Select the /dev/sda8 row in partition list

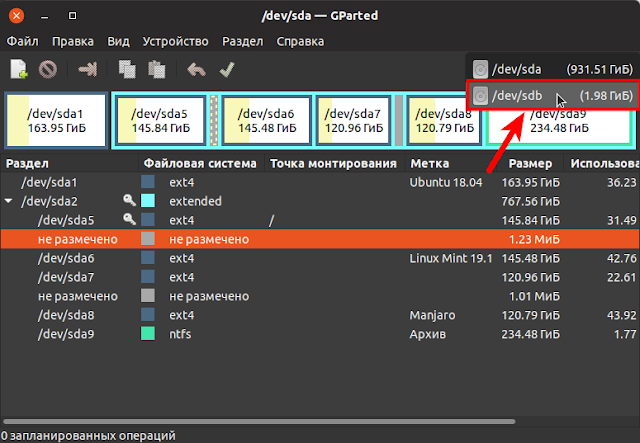(320, 315)
